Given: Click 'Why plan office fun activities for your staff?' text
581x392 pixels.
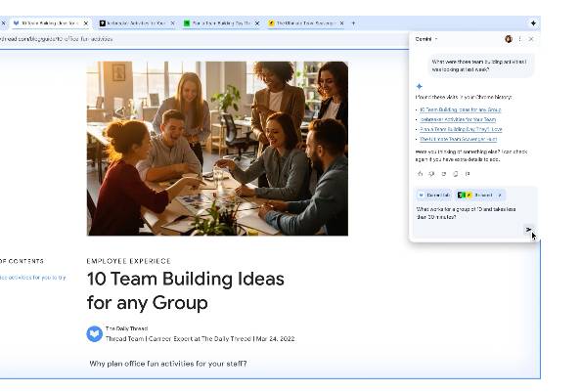Looking at the screenshot, I should pos(168,364).
